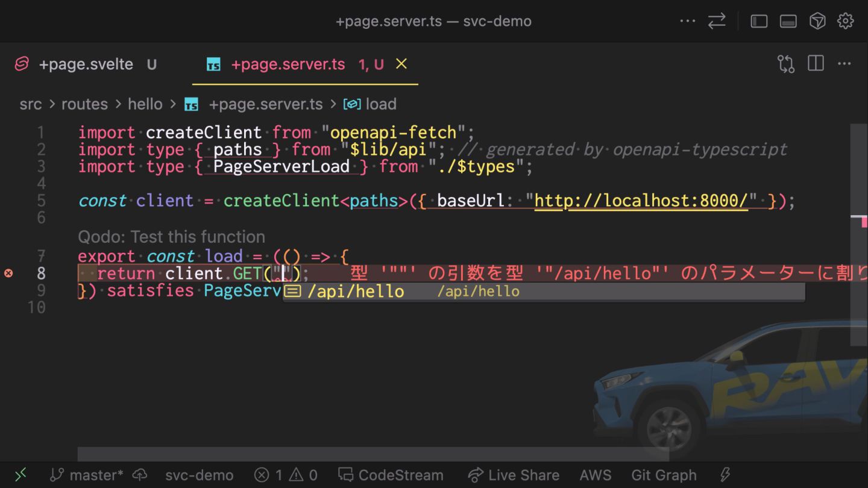Open the errors and warnings counter
This screenshot has height=488, width=868.
[286, 475]
